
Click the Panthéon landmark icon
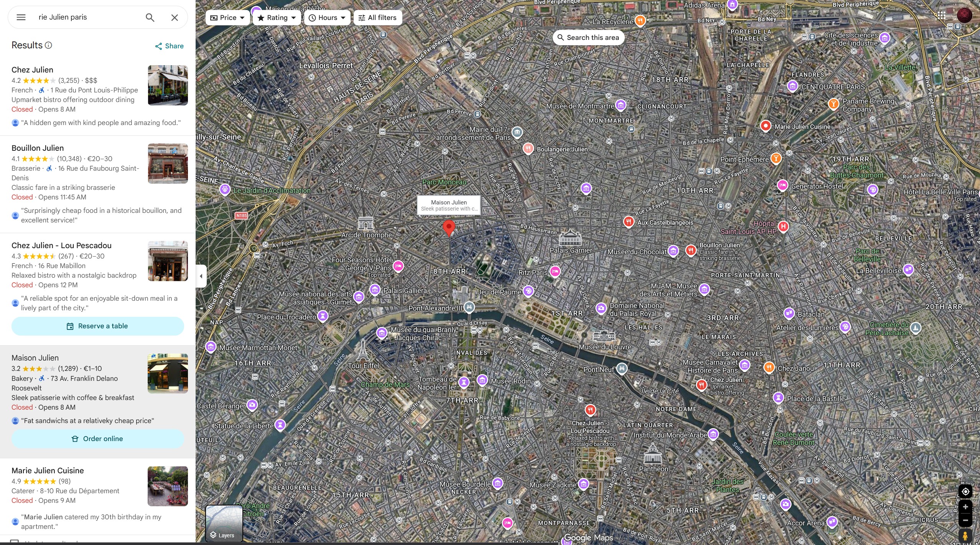click(652, 453)
